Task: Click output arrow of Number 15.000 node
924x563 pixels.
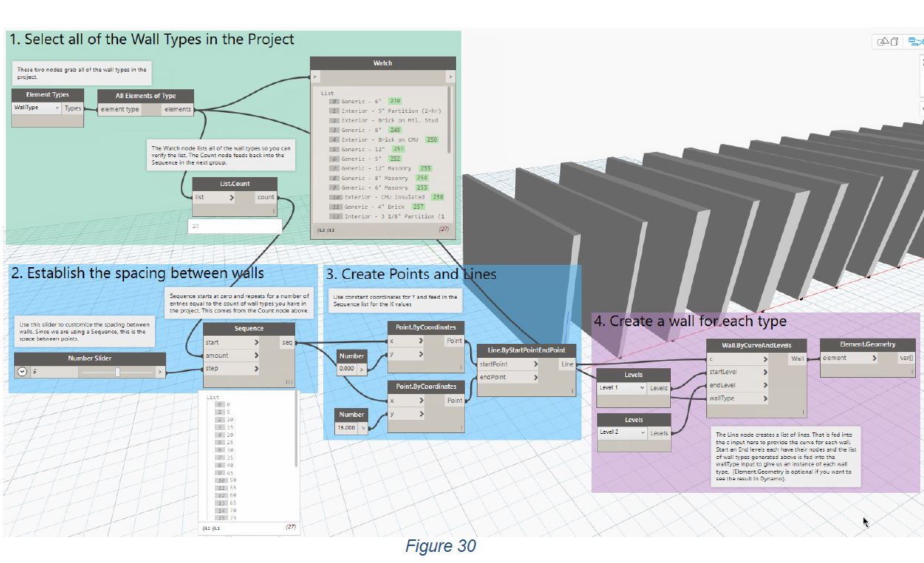Action: point(362,427)
